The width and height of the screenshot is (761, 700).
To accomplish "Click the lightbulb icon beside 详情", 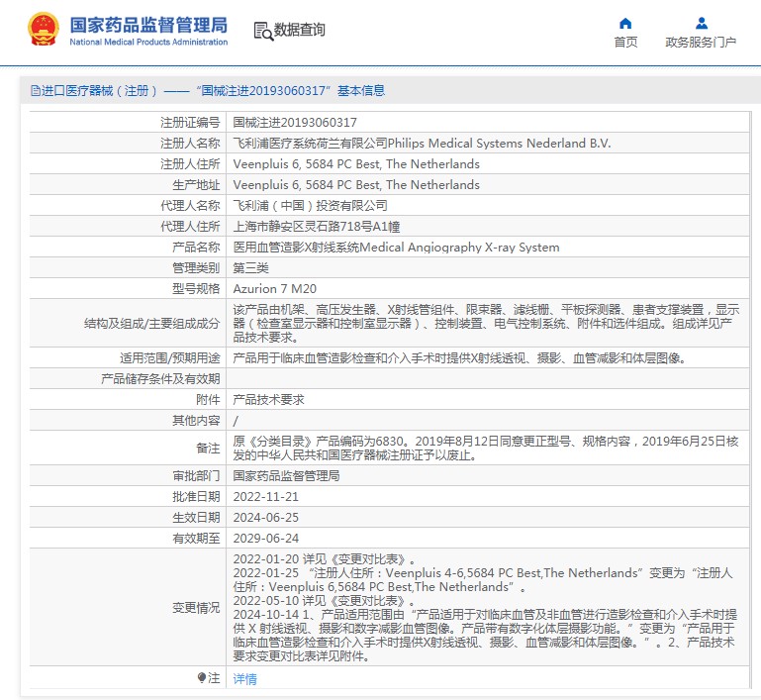I will 204,678.
